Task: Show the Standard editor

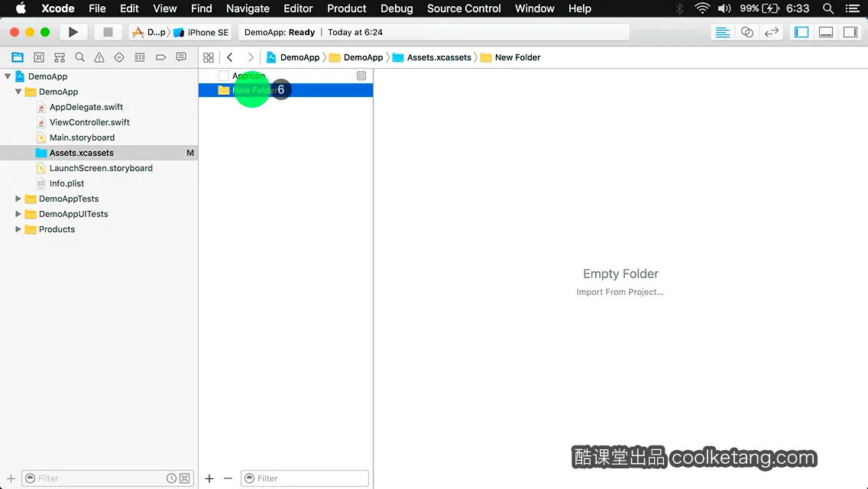Action: pyautogui.click(x=722, y=32)
